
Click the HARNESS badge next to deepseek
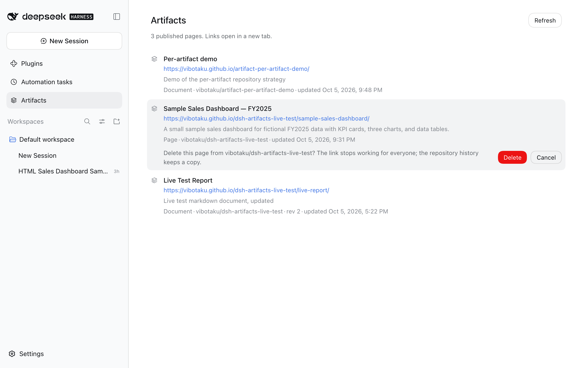81,17
